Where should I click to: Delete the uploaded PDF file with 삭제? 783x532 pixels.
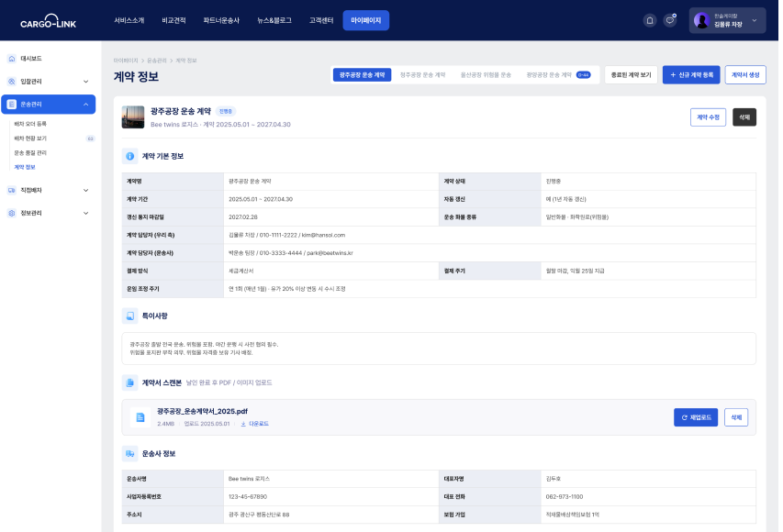[736, 417]
